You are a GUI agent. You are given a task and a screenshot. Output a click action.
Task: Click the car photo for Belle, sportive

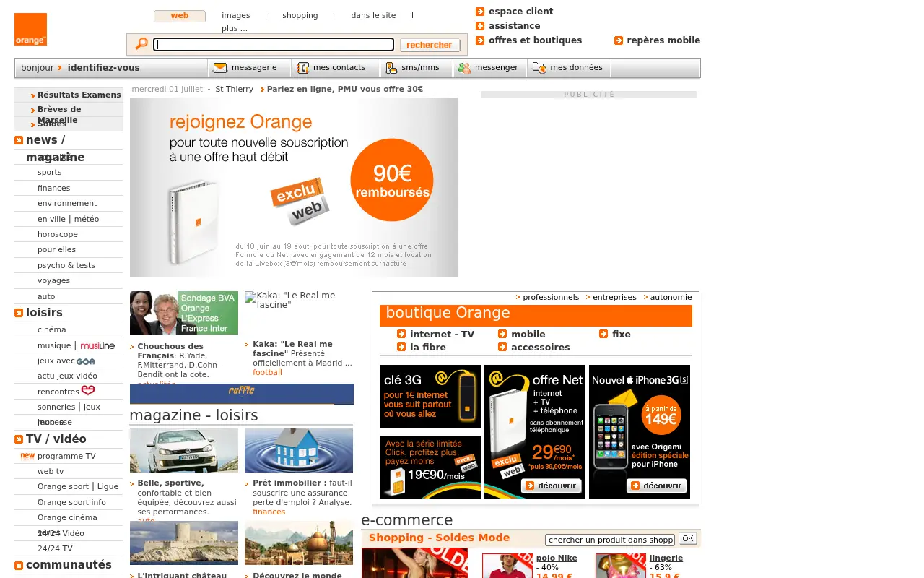(184, 450)
